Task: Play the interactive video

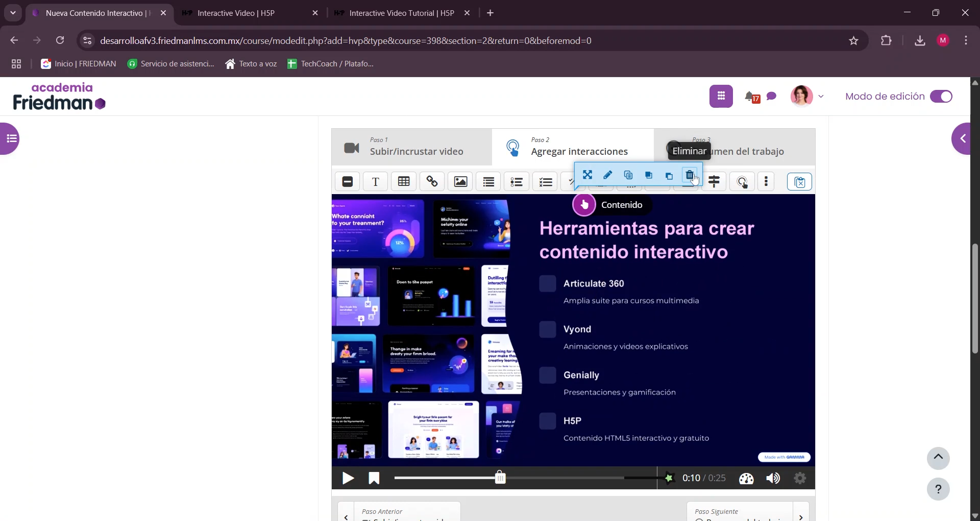Action: point(348,479)
